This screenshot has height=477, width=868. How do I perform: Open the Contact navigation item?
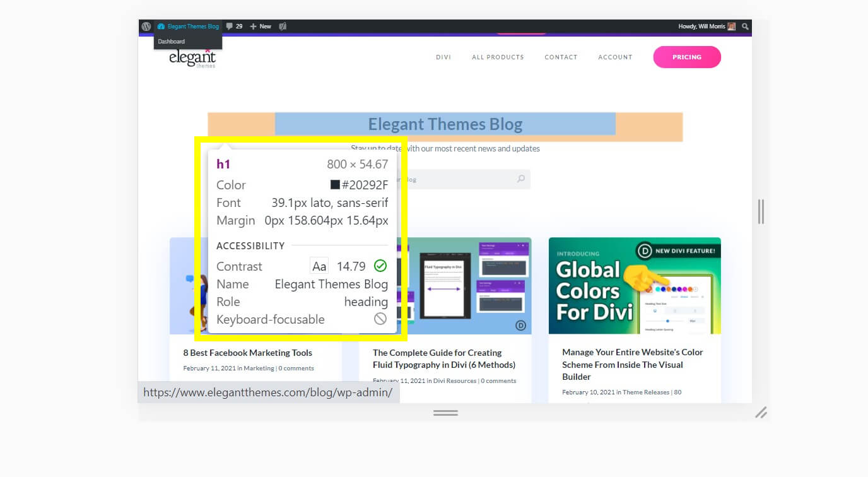(x=561, y=57)
